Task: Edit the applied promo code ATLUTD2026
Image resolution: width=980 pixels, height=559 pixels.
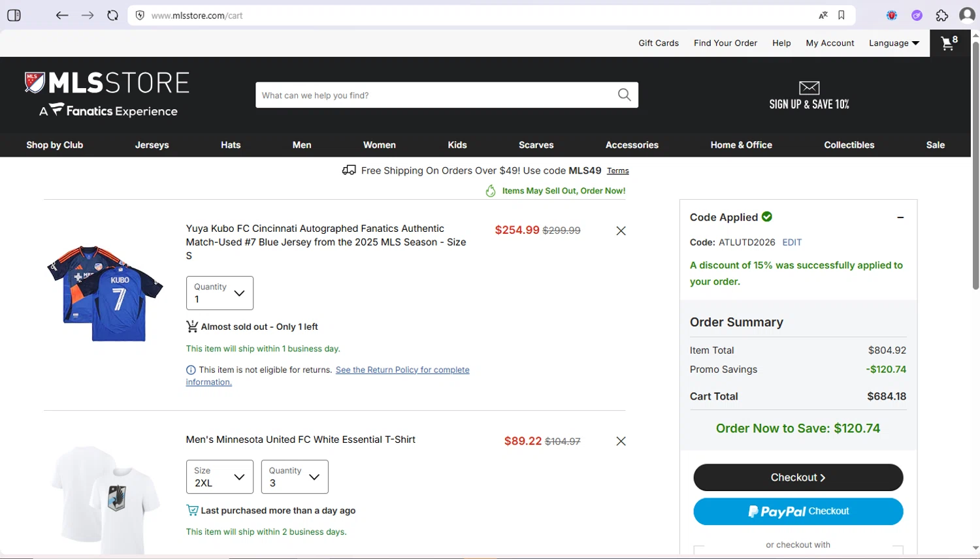Action: pos(792,242)
